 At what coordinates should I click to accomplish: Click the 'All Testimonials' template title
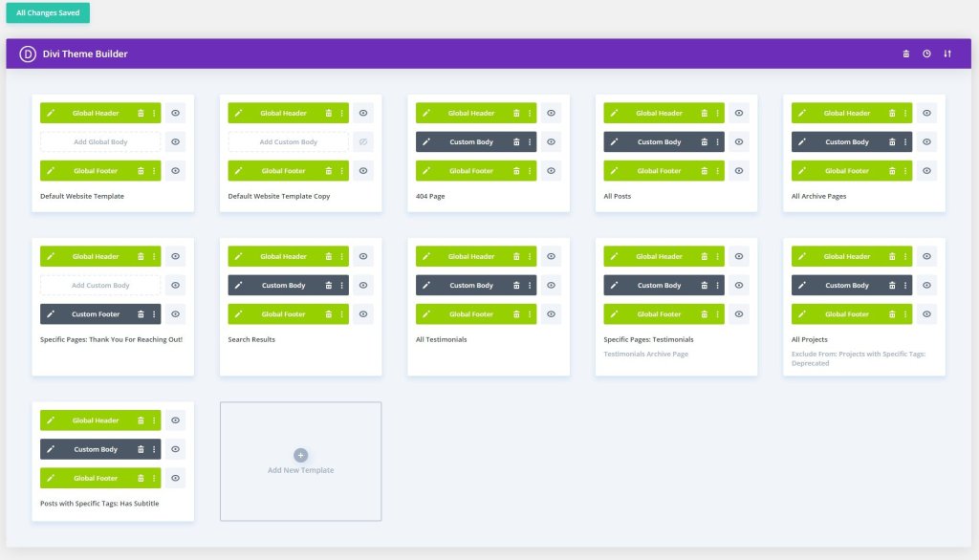click(x=442, y=339)
